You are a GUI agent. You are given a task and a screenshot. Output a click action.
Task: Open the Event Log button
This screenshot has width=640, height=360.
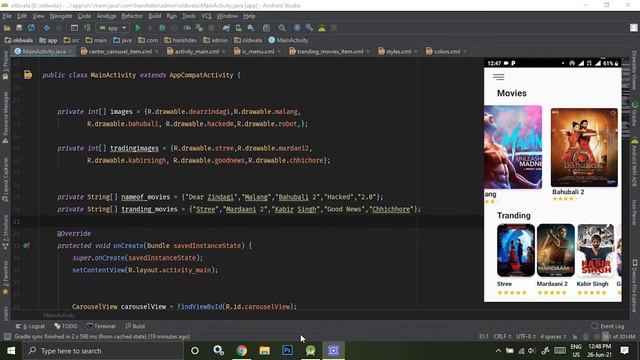tap(608, 326)
